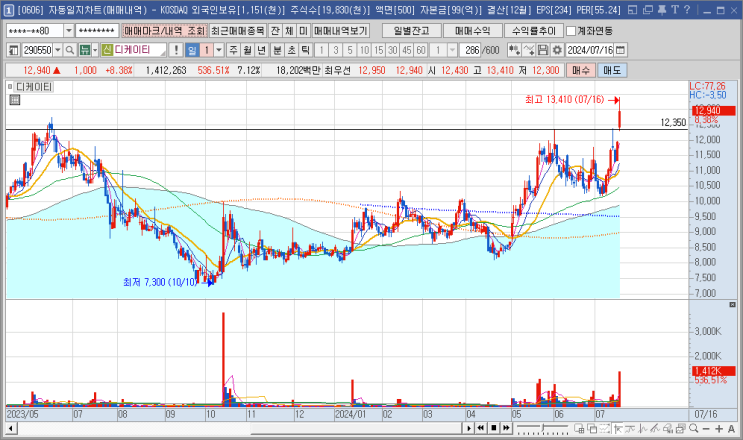Screen dimensions: 743x440
Task: Click the question mark help icon
Action: coord(687,9)
